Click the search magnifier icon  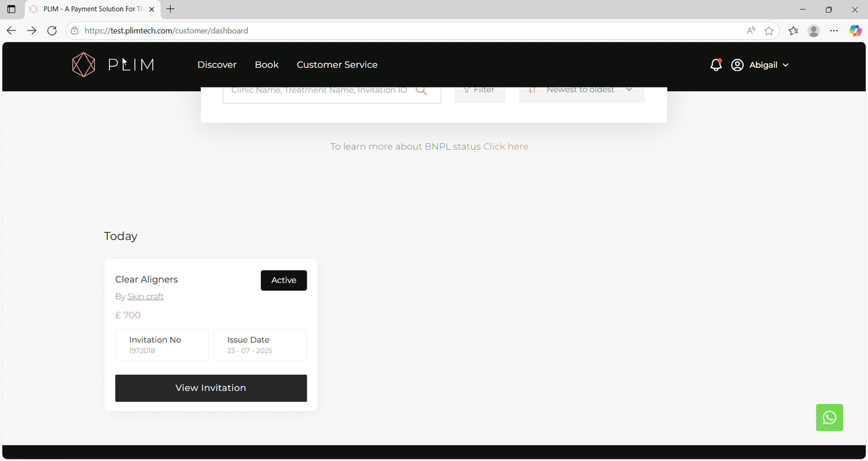[x=421, y=90]
